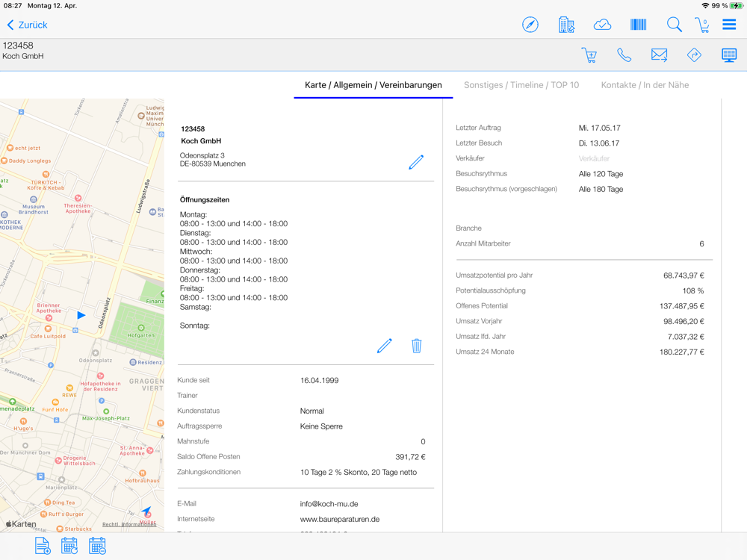
Task: Add order using cart plus icon
Action: pyautogui.click(x=589, y=55)
